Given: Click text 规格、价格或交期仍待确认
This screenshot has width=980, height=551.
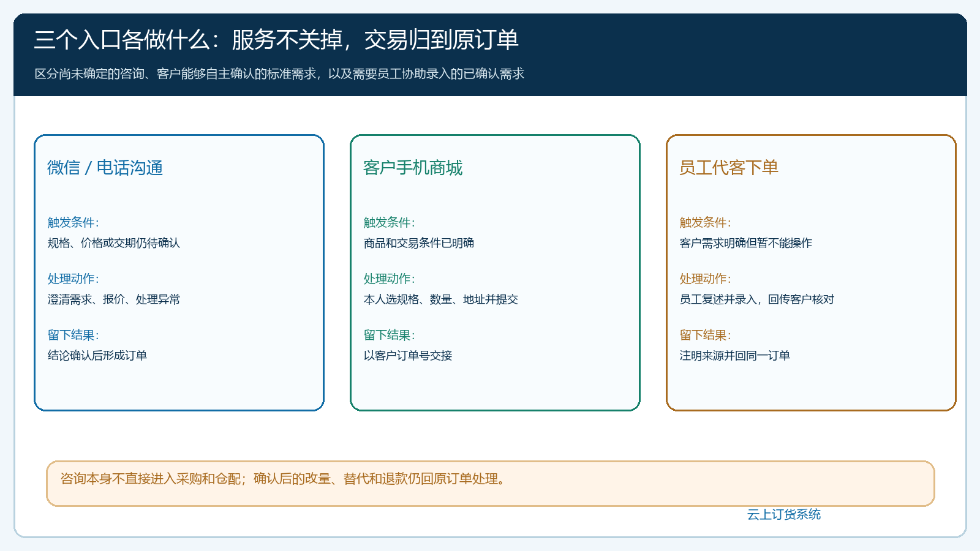Looking at the screenshot, I should pos(114,243).
